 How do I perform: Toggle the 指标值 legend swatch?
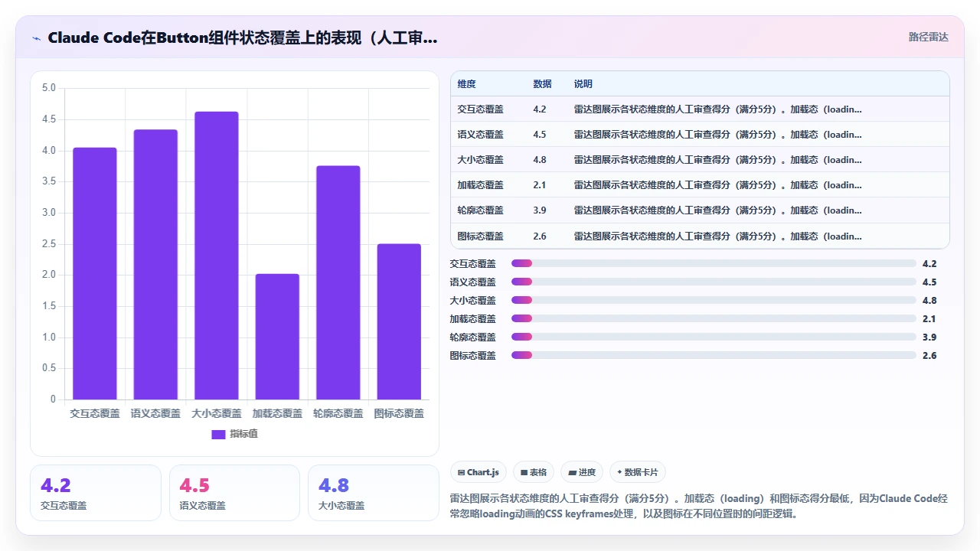tap(218, 434)
